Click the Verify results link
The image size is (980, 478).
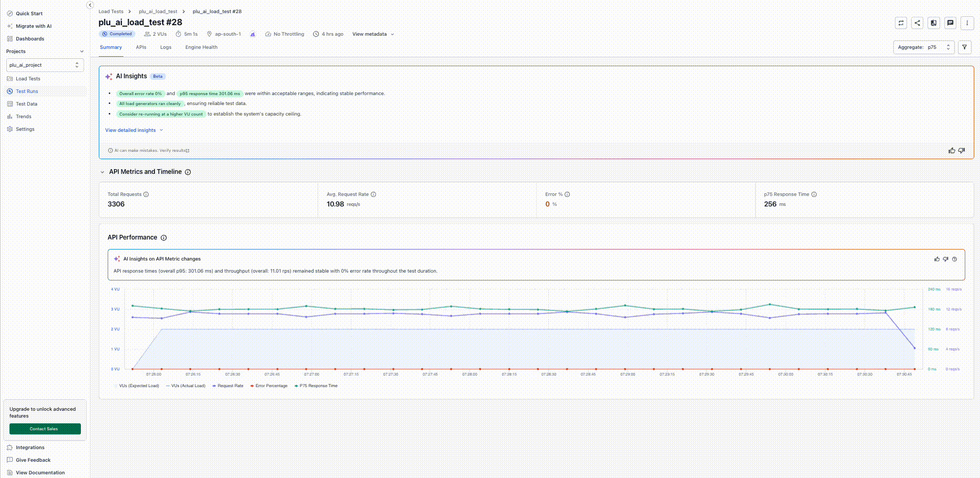[174, 151]
